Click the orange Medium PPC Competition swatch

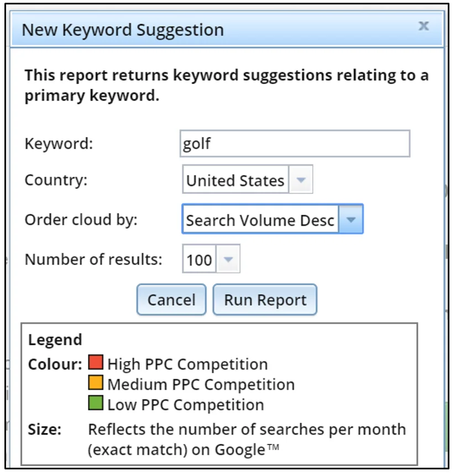point(96,383)
